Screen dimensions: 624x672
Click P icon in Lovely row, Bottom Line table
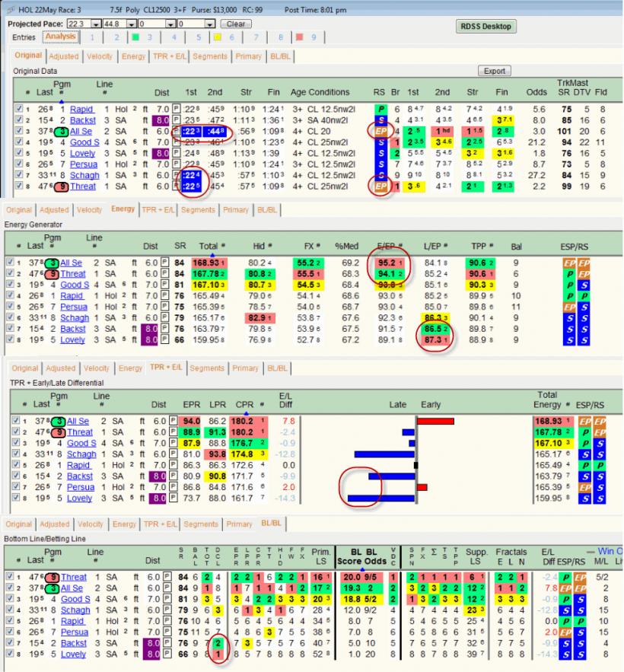point(167,654)
